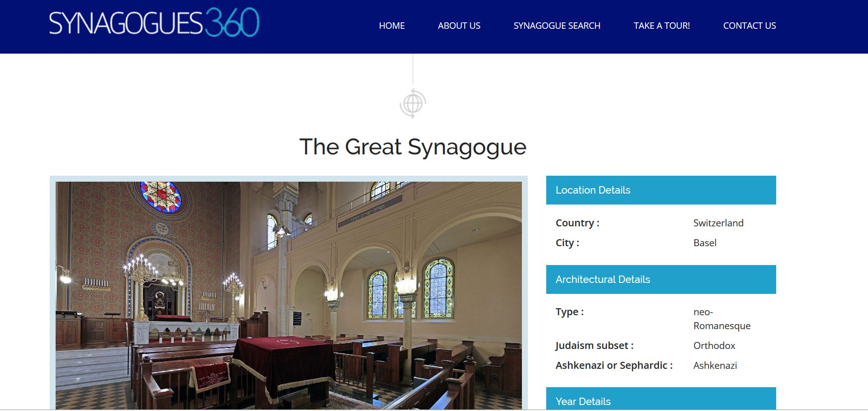The width and height of the screenshot is (868, 411).
Task: Go to the ABOUT US page
Action: pyautogui.click(x=459, y=26)
